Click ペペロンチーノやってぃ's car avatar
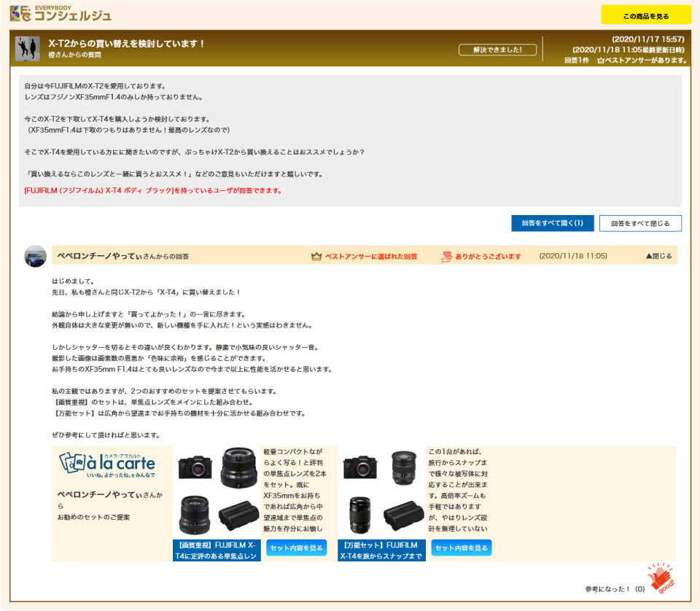700x611 pixels. (35, 256)
